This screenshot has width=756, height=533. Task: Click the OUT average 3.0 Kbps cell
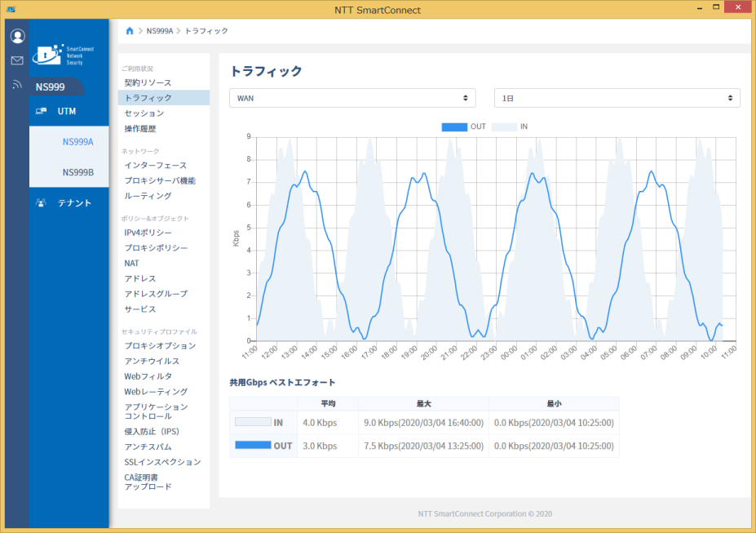click(328, 446)
